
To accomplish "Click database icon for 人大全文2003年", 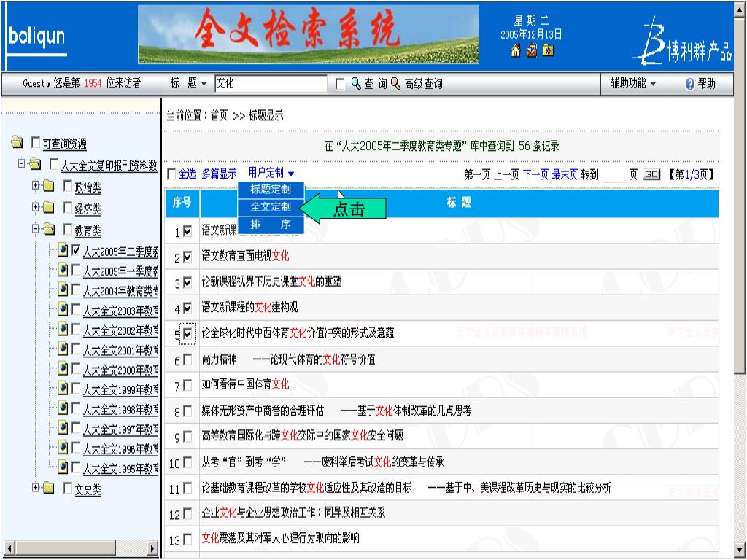I will (63, 309).
